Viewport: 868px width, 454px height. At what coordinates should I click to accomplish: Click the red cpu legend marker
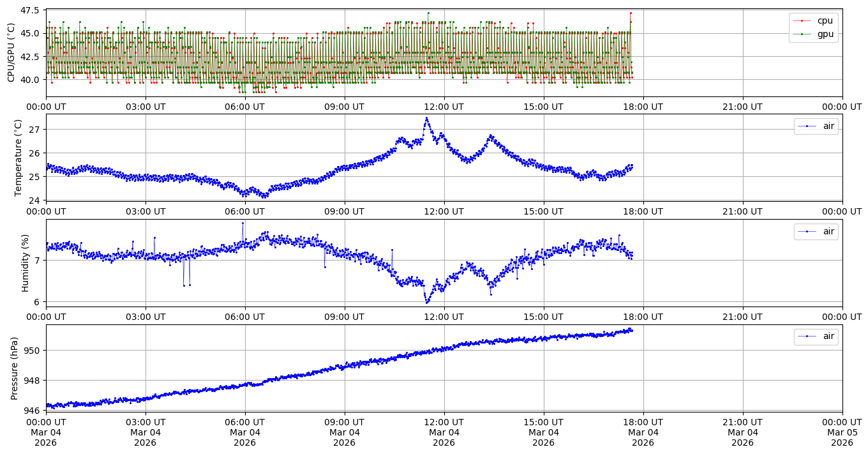802,20
